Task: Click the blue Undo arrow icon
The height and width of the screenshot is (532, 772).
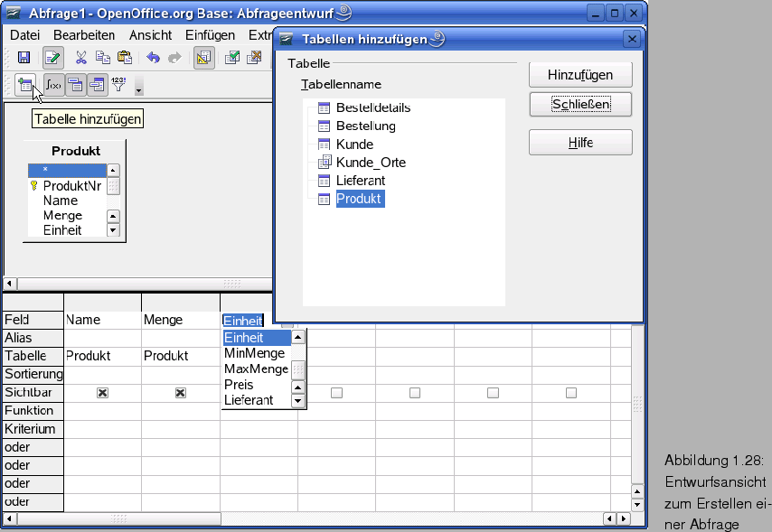Action: tap(153, 58)
